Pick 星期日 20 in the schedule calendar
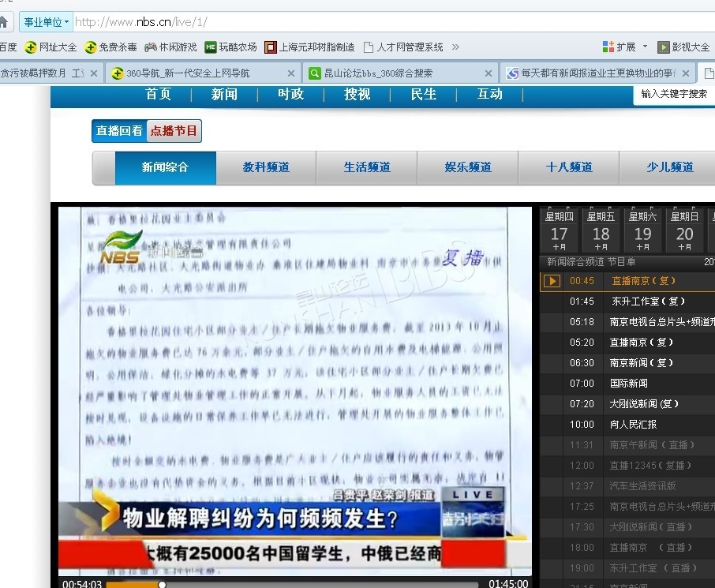This screenshot has height=588, width=715. pos(684,230)
